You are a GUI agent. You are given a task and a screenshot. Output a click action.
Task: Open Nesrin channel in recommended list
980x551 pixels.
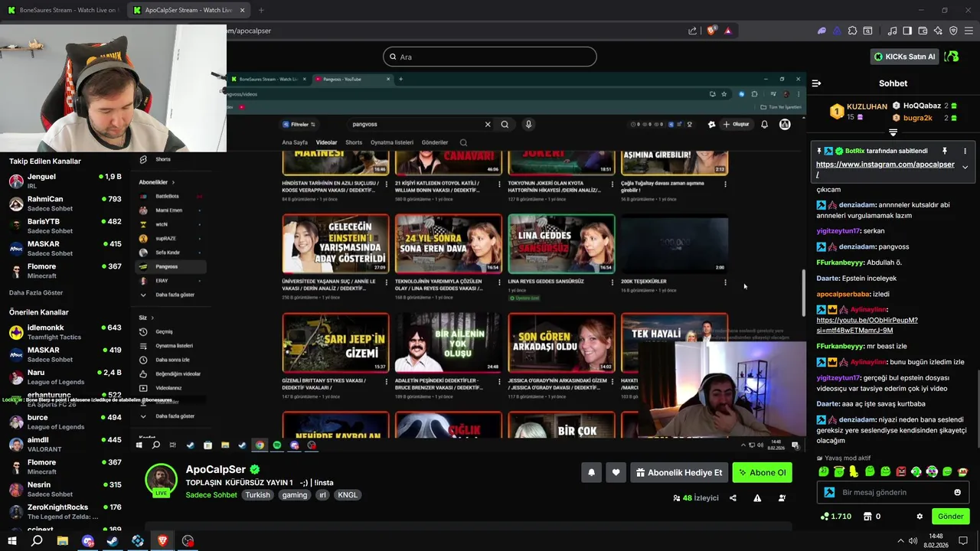tap(65, 489)
